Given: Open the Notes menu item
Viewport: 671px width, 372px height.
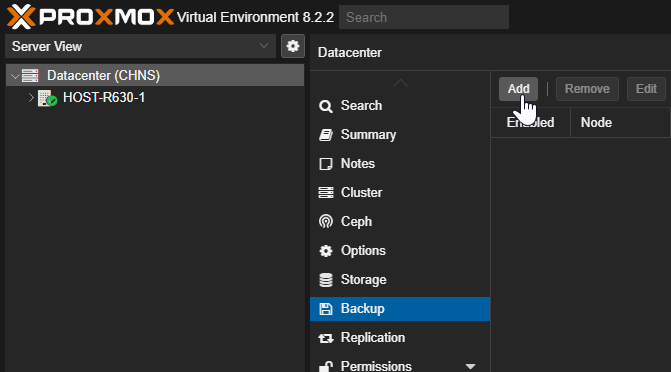Looking at the screenshot, I should pos(400,164).
